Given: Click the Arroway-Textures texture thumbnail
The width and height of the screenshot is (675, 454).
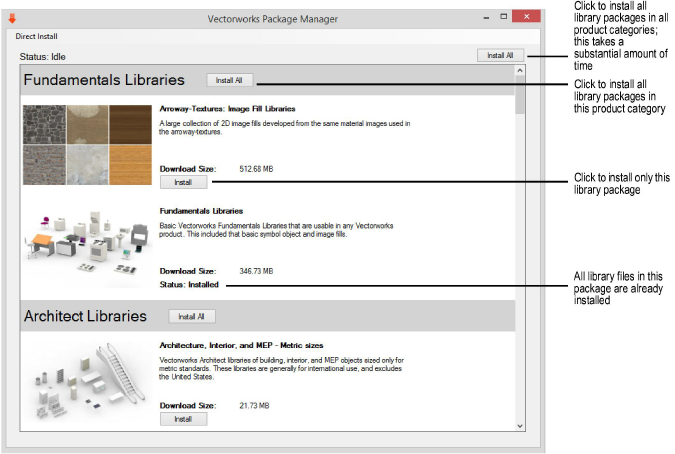Looking at the screenshot, I should 87,145.
